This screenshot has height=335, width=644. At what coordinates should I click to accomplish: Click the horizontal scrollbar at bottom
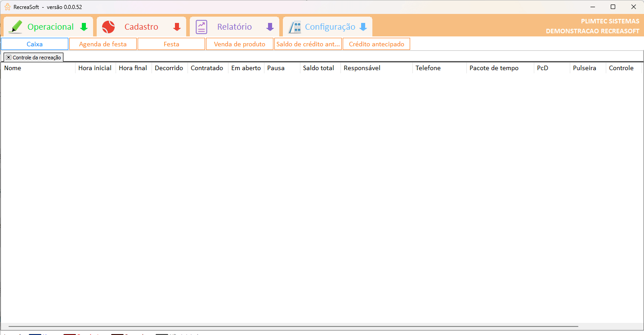tap(292, 326)
